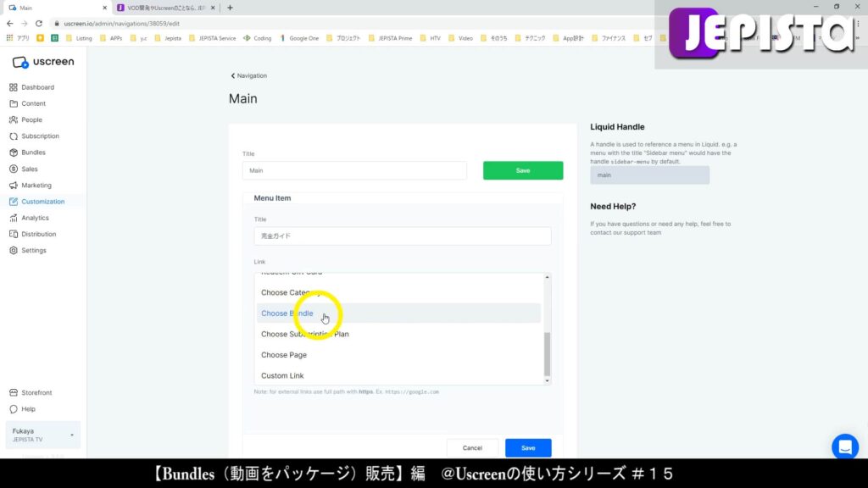This screenshot has height=488, width=868.
Task: Click the Liquid Handle field containing main
Action: [x=649, y=175]
